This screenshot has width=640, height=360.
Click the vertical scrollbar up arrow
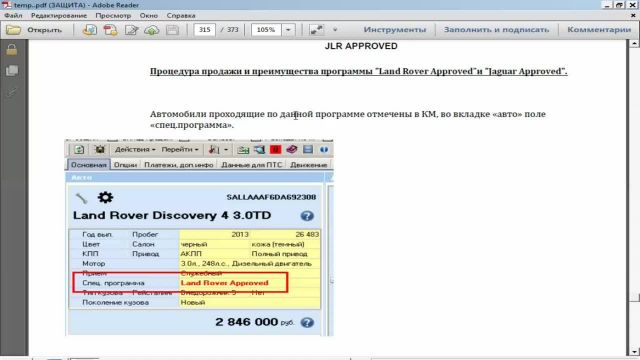(634, 43)
